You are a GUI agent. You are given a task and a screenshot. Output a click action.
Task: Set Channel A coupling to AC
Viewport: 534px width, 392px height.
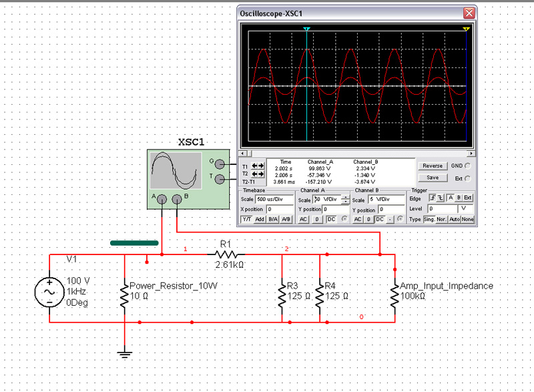[303, 219]
